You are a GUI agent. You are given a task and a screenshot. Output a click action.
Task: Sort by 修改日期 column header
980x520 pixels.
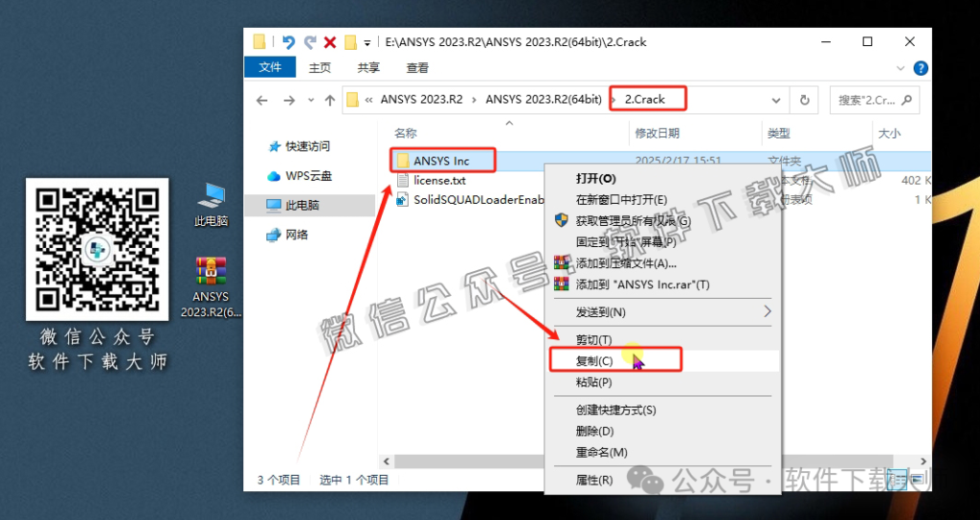(x=657, y=133)
